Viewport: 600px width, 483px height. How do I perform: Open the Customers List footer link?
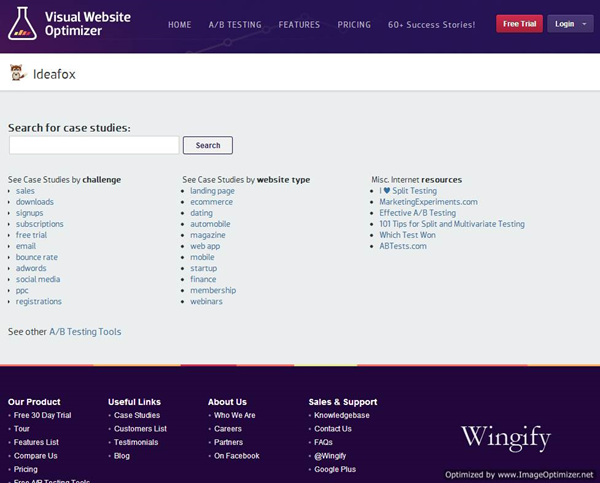click(140, 429)
